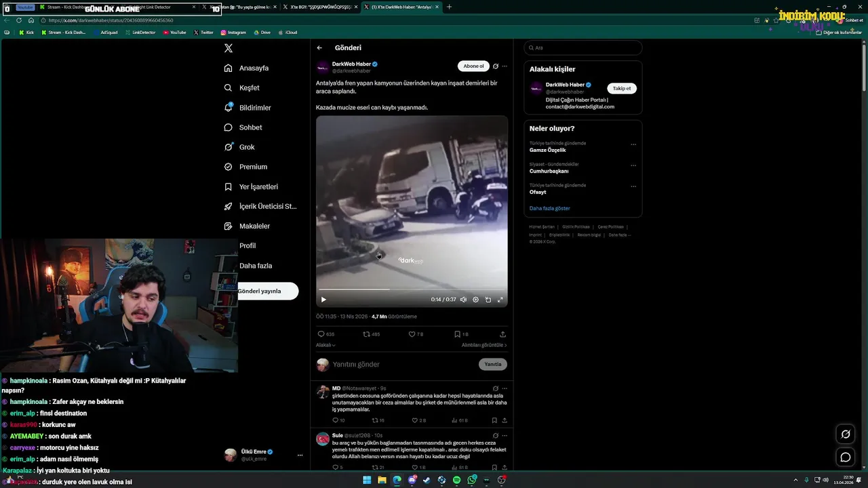Image resolution: width=868 pixels, height=488 pixels.
Task: Open İçerik Üreticisi Studio
Action: [x=260, y=206]
